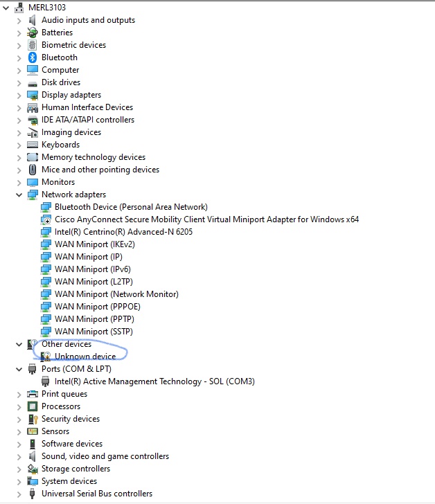Click the Human Interface Devices icon

(x=32, y=107)
